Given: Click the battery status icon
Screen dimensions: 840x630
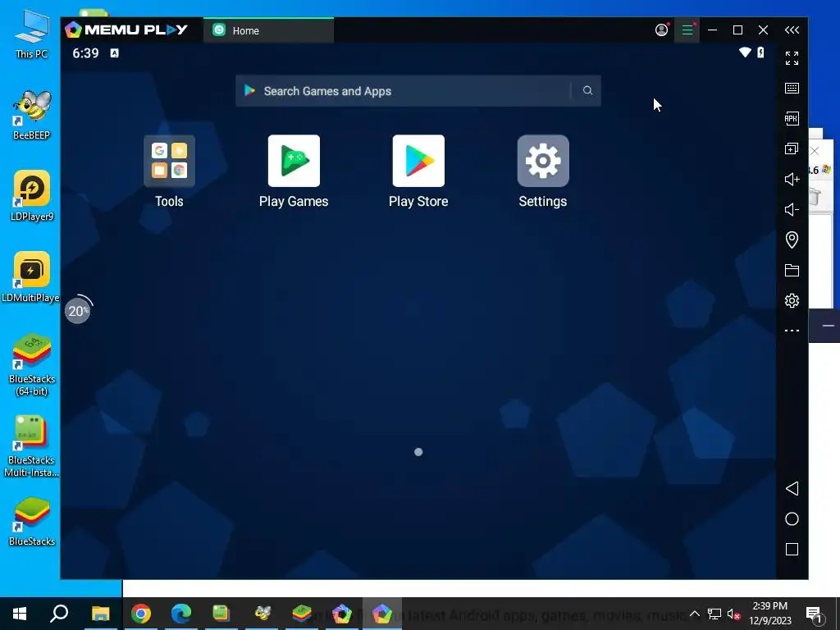Looking at the screenshot, I should click(760, 52).
